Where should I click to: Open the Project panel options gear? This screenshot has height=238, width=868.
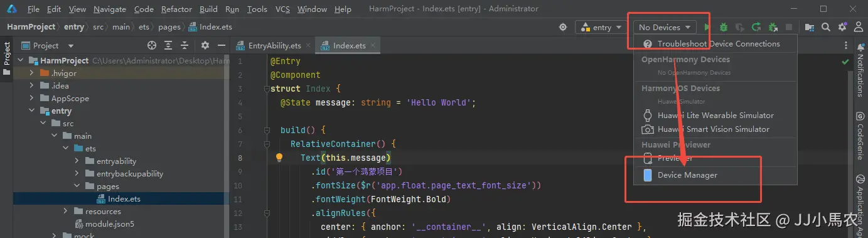205,45
